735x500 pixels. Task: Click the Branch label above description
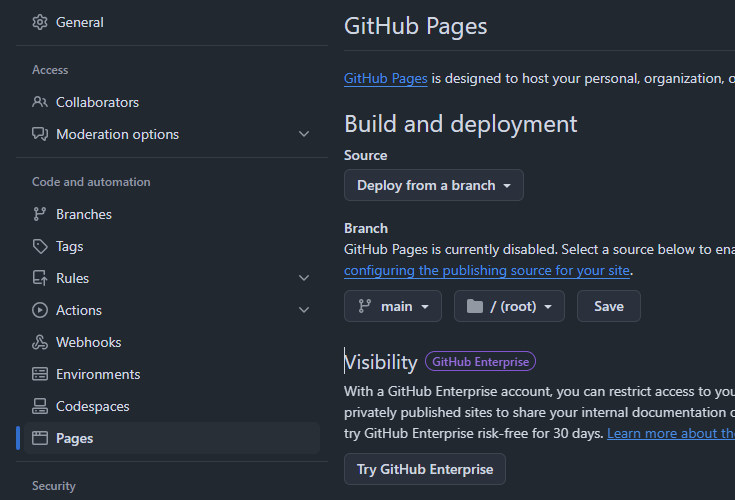click(x=366, y=228)
